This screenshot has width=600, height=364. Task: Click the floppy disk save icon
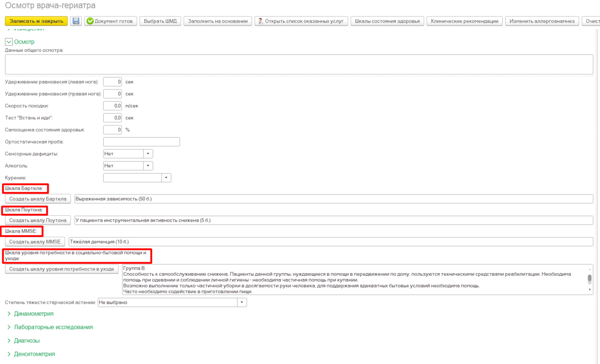[76, 21]
